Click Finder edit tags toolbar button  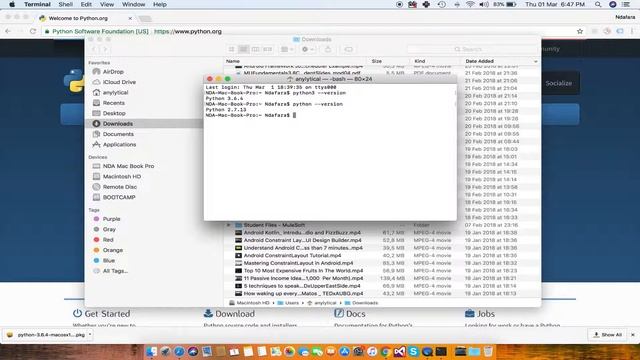(x=348, y=49)
